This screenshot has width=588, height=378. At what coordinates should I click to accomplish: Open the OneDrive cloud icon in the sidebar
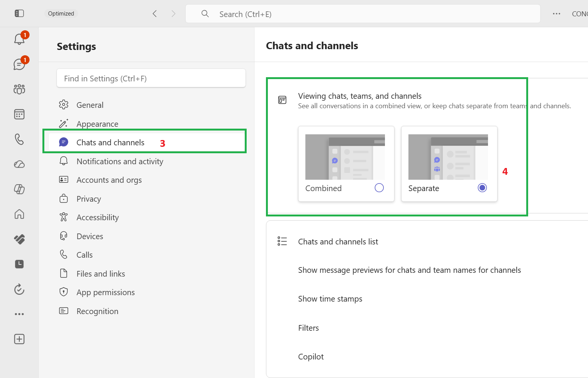point(19,164)
